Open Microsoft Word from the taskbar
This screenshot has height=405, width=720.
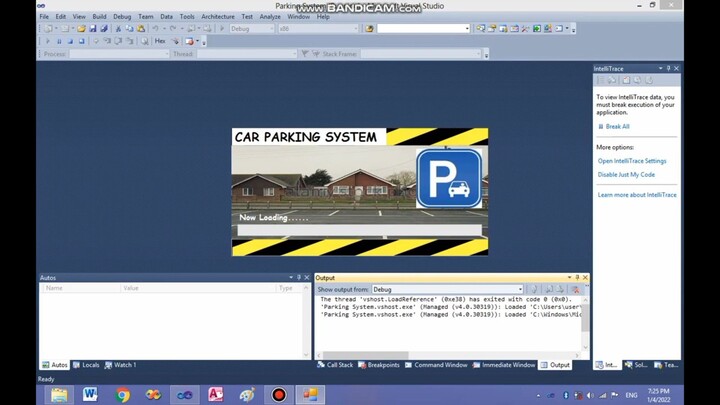click(x=91, y=394)
